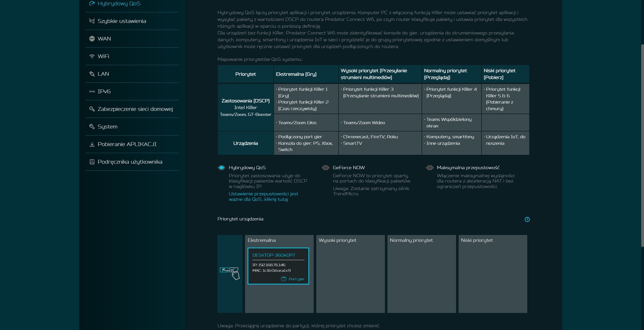Click the home network security icon
This screenshot has width=644, height=330.
[x=92, y=109]
